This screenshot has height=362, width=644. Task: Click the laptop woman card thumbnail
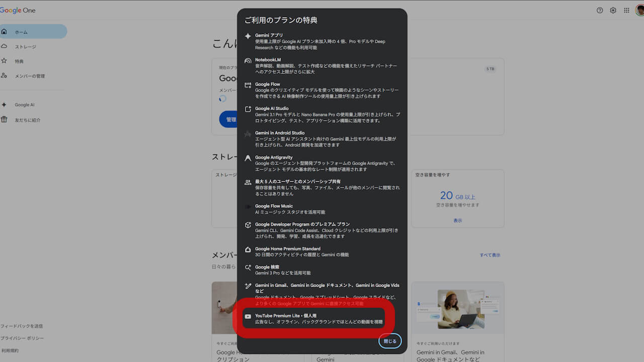[x=458, y=307]
